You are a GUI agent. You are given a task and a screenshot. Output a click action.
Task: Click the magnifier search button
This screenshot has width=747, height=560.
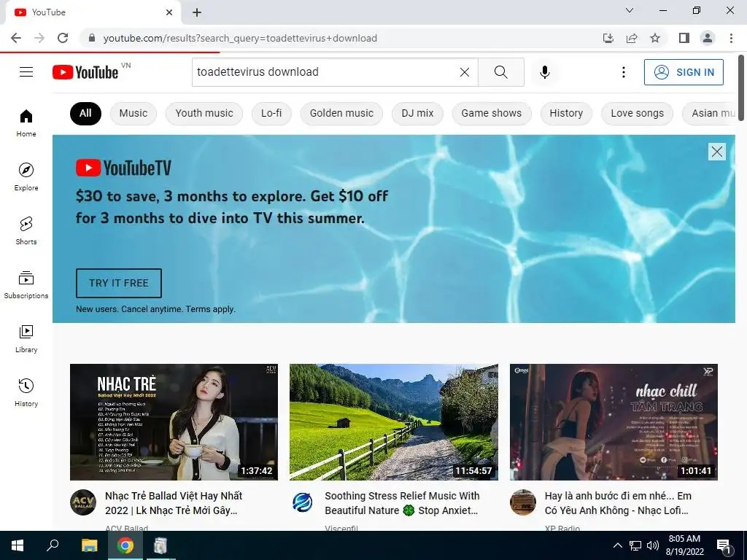tap(500, 72)
